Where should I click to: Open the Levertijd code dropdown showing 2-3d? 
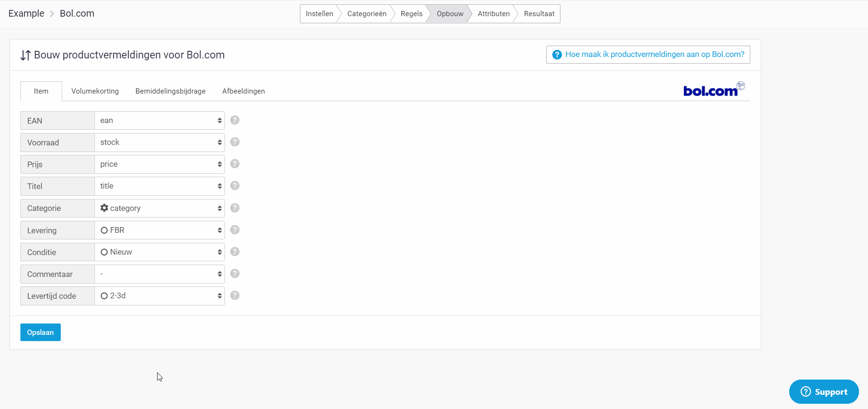pos(159,296)
